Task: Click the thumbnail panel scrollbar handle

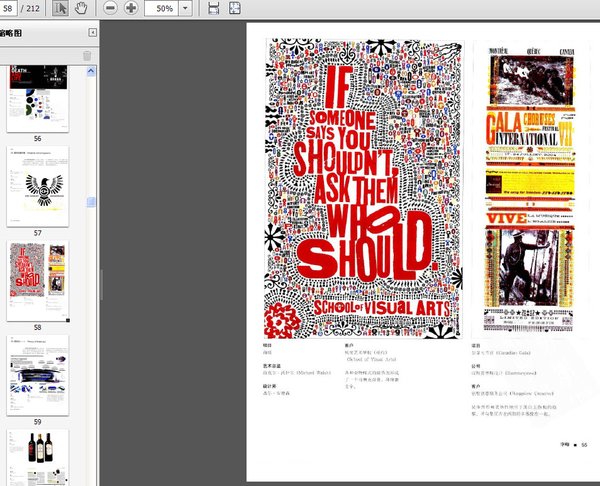Action: [91, 202]
